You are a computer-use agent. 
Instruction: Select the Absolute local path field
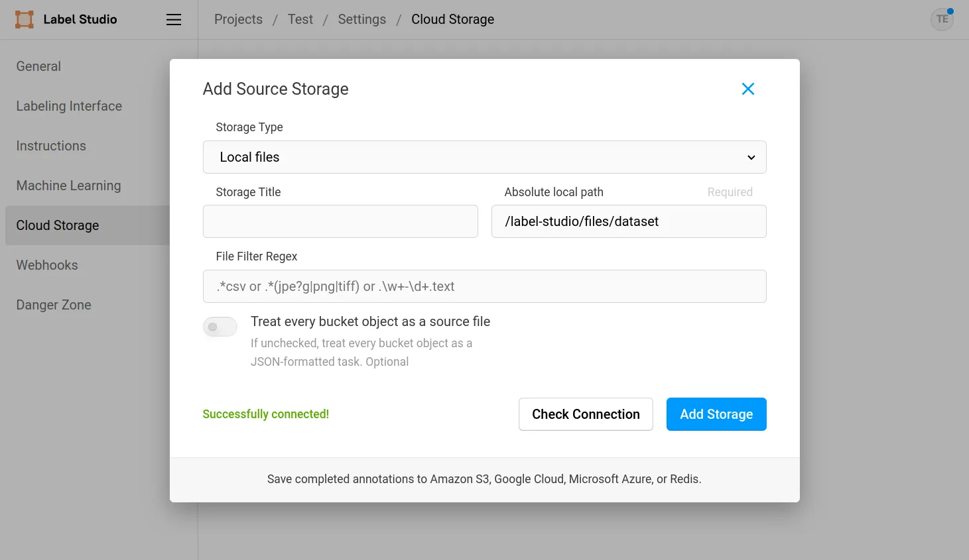pos(629,221)
